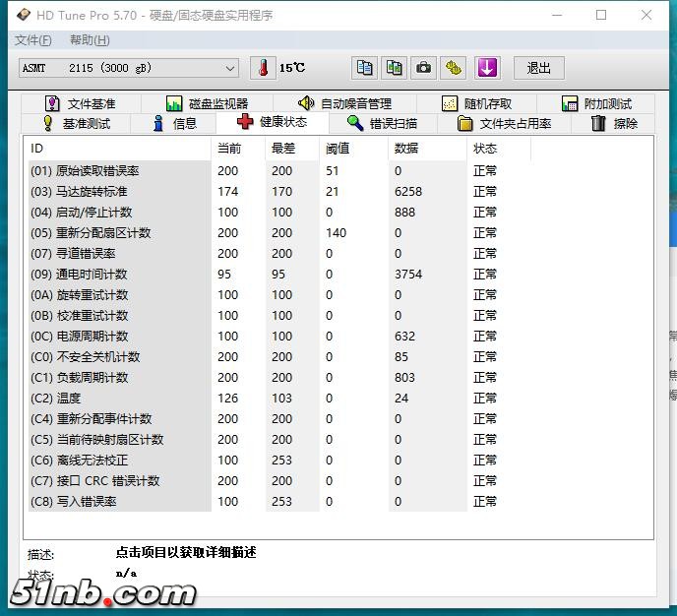This screenshot has height=616, width=677.
Task: Switch to the 基准测试 tab
Action: 77,123
